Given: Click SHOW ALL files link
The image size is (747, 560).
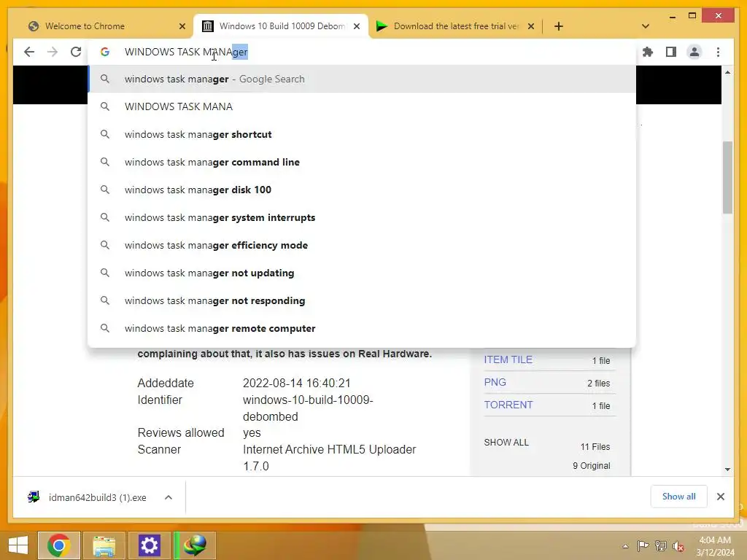Looking at the screenshot, I should [506, 443].
